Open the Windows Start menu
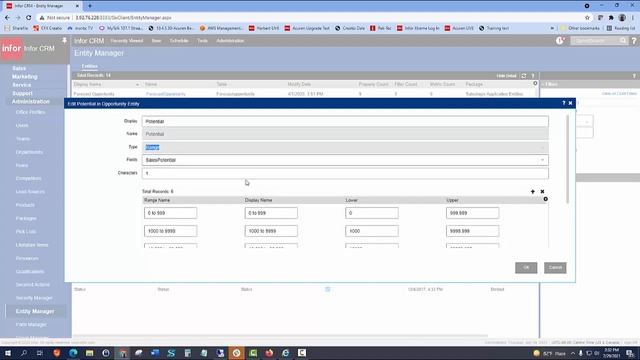The height and width of the screenshot is (360, 640). coord(7,353)
